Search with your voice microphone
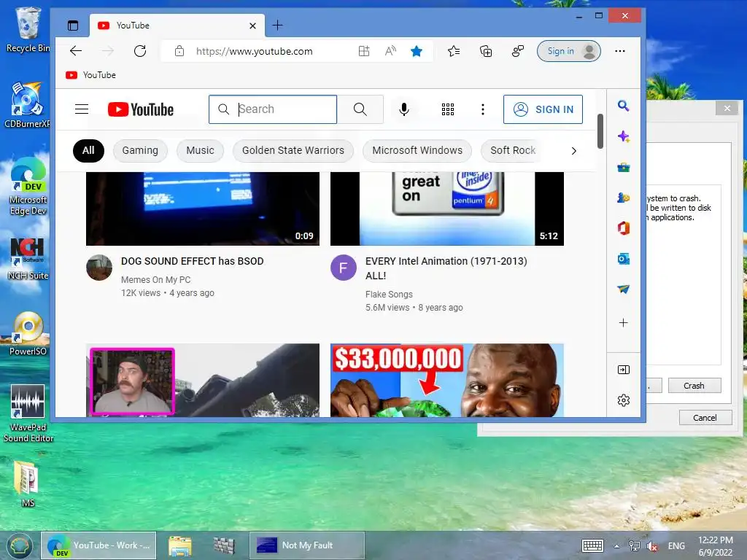Viewport: 747px width, 560px height. 404,109
